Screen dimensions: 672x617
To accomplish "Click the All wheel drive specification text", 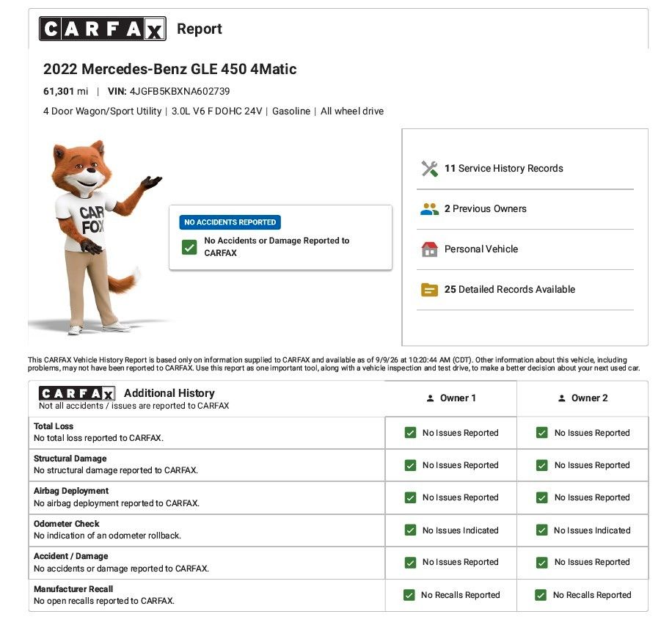I will [x=352, y=112].
